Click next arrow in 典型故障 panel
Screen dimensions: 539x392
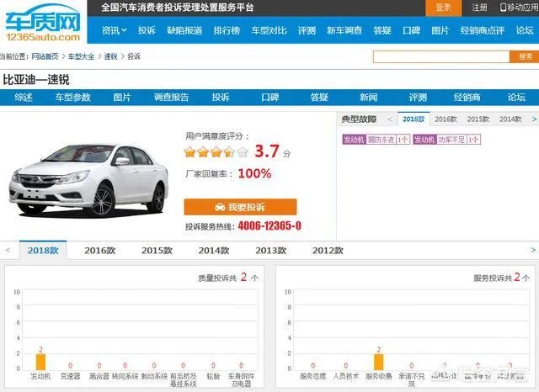(x=534, y=119)
